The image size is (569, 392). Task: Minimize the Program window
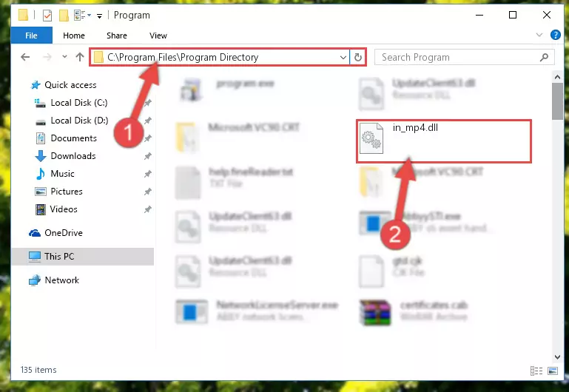pyautogui.click(x=479, y=15)
